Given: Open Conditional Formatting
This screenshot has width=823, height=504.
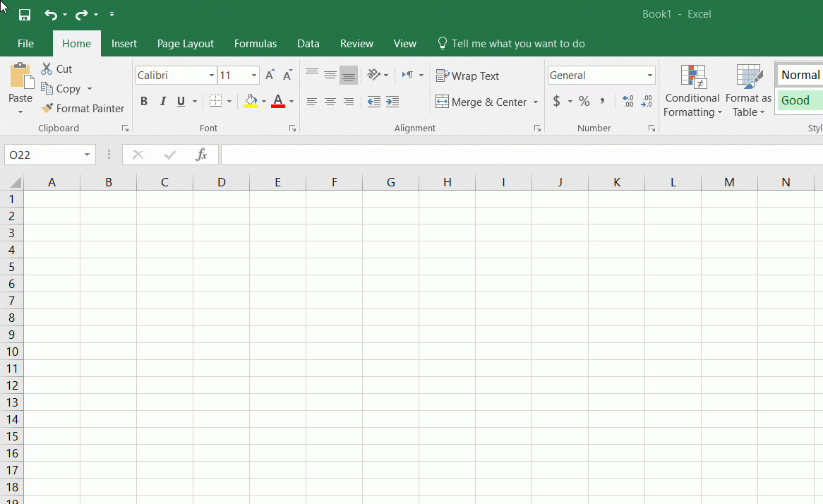Looking at the screenshot, I should [x=692, y=90].
